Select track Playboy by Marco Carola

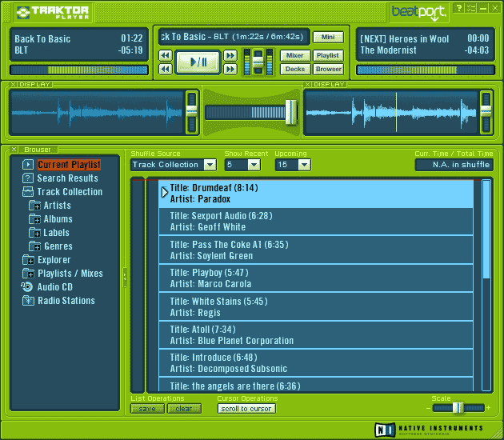click(316, 278)
